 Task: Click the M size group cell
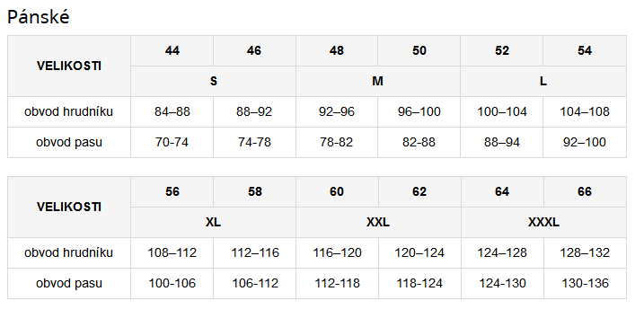tap(378, 82)
